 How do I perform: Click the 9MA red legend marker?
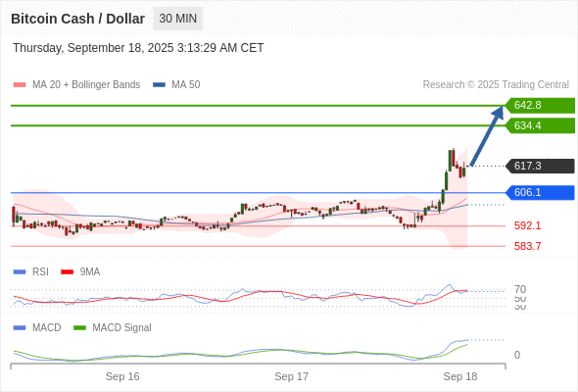click(67, 272)
